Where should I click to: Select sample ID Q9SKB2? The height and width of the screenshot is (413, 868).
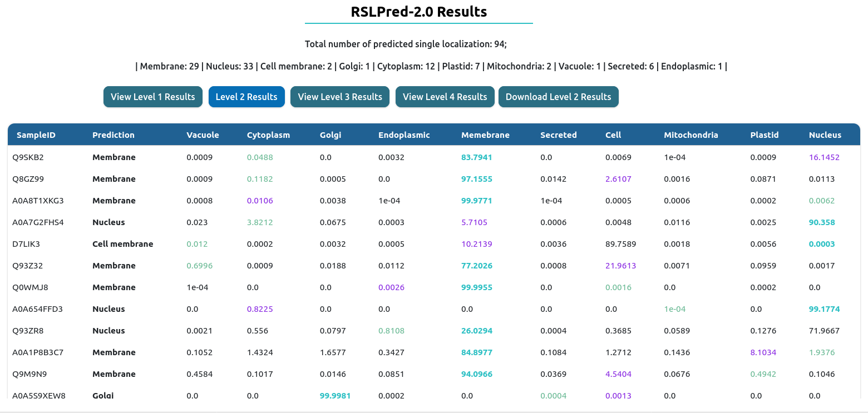pyautogui.click(x=28, y=157)
